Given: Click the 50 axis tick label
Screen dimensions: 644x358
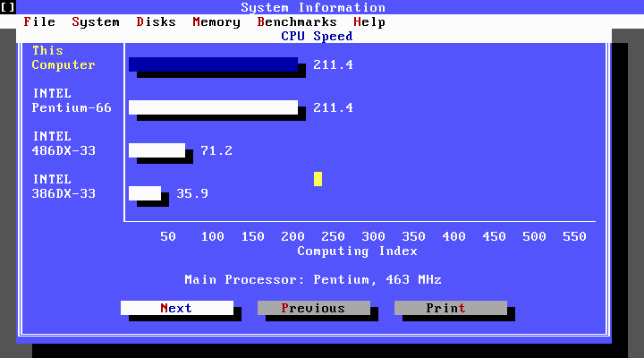Looking at the screenshot, I should coord(168,236).
